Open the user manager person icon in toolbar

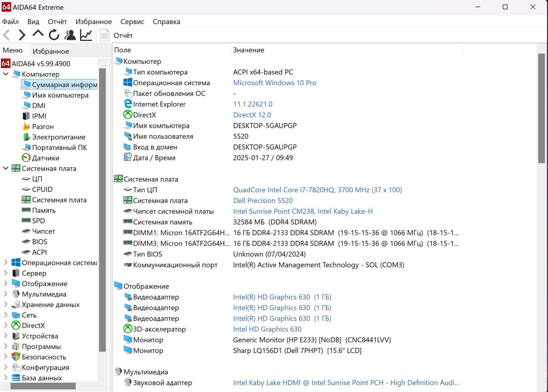click(x=70, y=35)
